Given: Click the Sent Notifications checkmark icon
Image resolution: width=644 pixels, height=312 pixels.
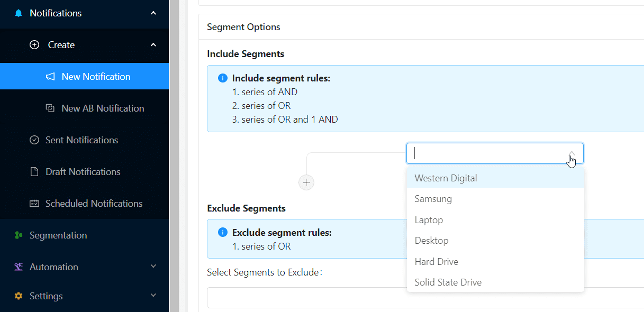Looking at the screenshot, I should pyautogui.click(x=34, y=140).
